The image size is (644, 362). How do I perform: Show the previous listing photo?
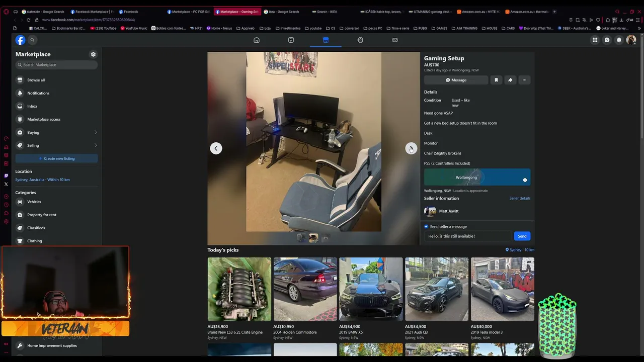(216, 148)
